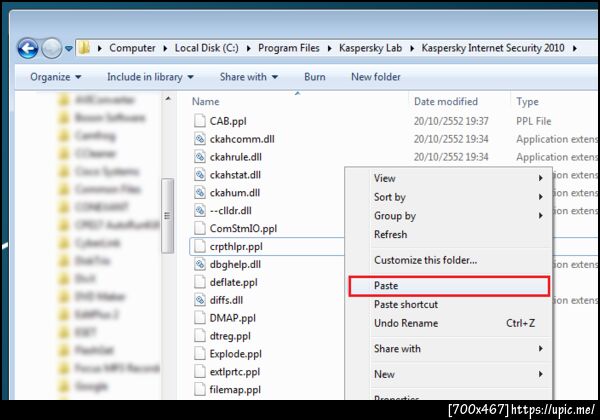
Task: Select the file name ckahcomm.dll
Action: pyautogui.click(x=242, y=139)
